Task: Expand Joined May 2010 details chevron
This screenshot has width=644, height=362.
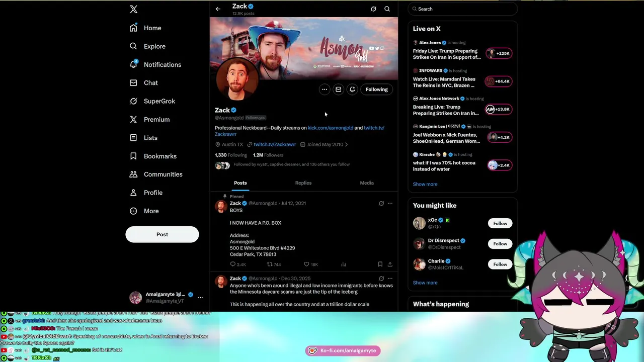Action: click(x=346, y=145)
